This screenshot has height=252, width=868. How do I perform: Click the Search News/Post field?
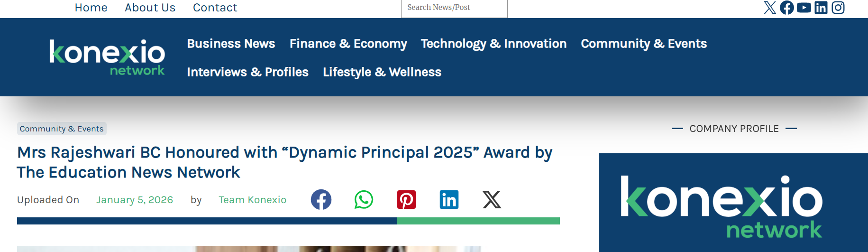[x=454, y=8]
